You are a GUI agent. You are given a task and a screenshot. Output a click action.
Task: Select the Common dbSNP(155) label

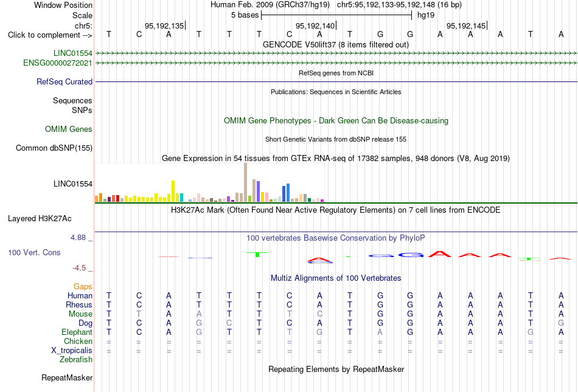pos(54,148)
